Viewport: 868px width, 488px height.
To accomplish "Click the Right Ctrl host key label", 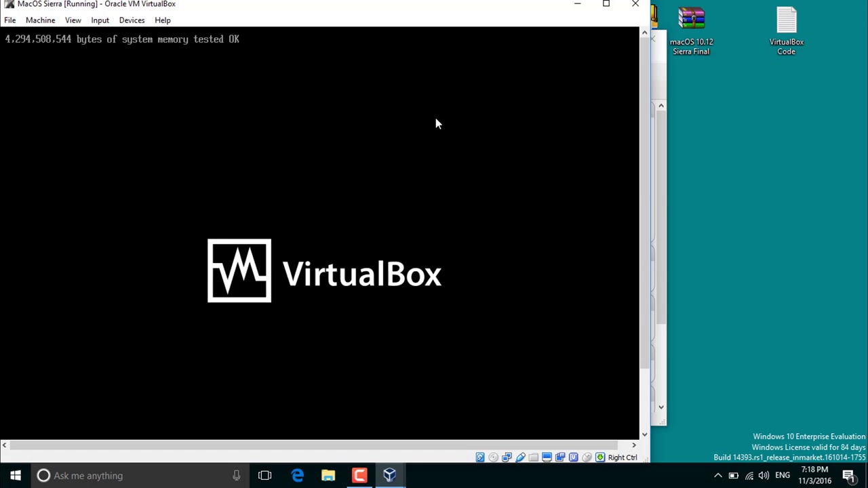I will click(x=623, y=457).
